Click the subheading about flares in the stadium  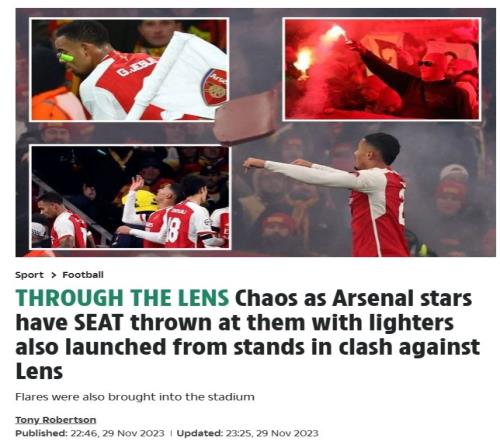[x=135, y=397]
